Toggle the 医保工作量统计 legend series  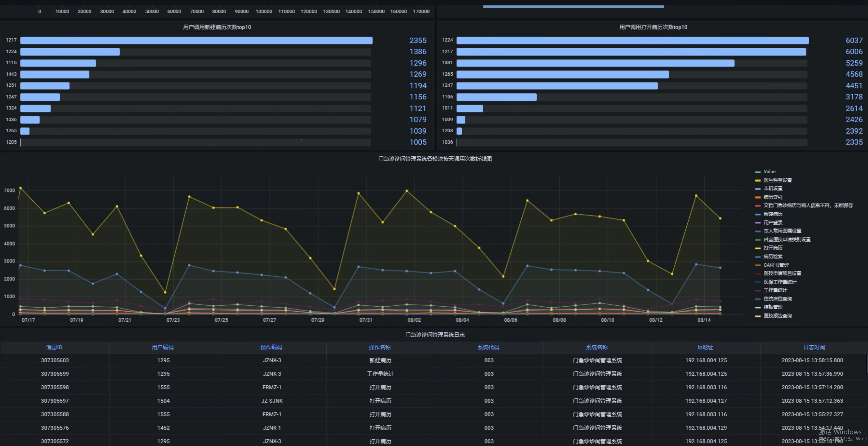780,282
